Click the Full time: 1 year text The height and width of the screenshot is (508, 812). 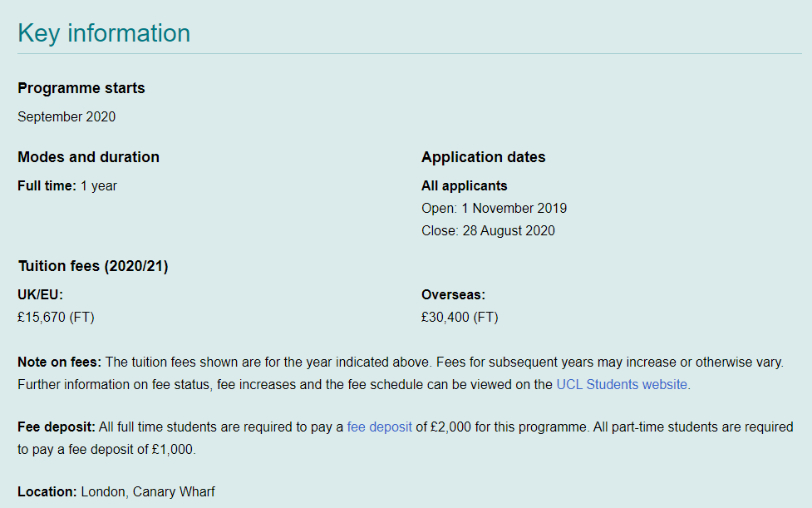point(67,186)
